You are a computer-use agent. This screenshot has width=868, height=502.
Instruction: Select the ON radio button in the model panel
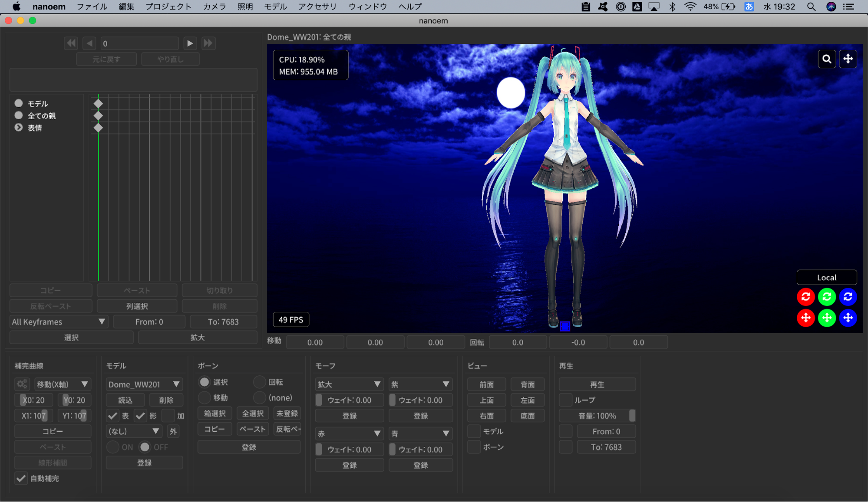coord(113,447)
